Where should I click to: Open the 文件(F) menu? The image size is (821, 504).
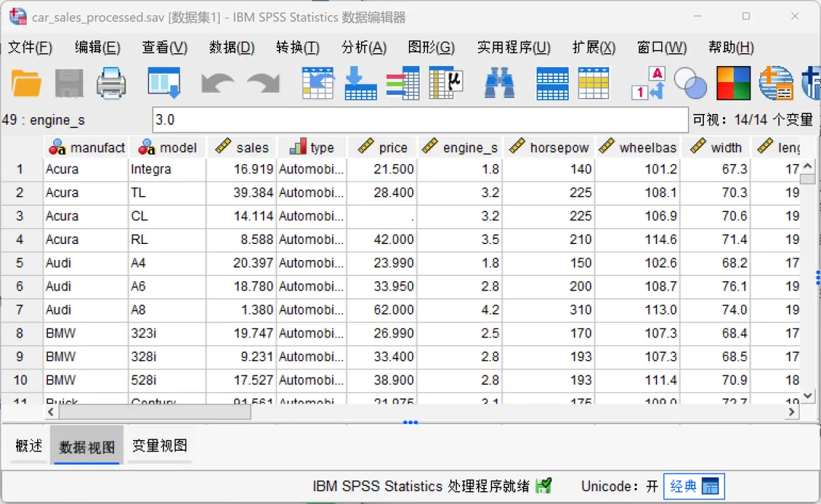coord(30,48)
